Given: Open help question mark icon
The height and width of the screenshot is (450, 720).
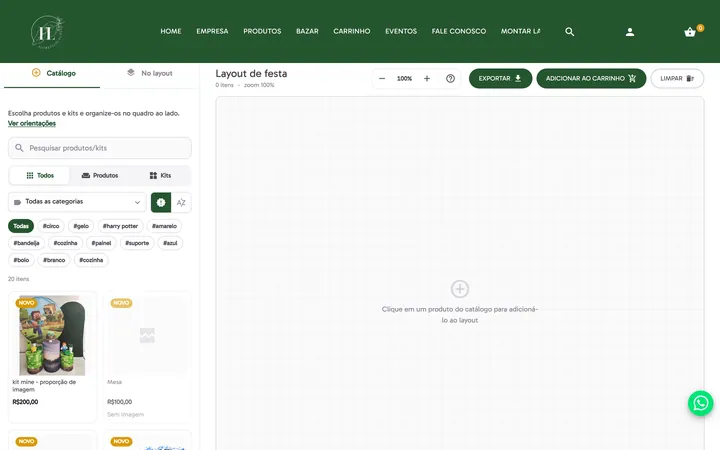Looking at the screenshot, I should pos(450,79).
